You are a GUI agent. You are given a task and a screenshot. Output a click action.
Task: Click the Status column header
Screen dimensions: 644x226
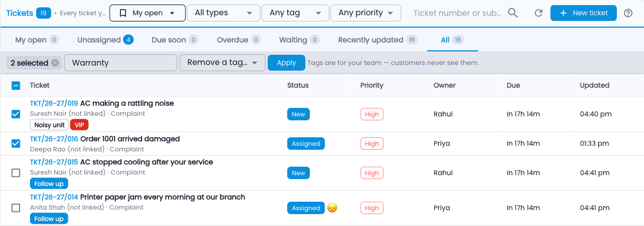(298, 85)
